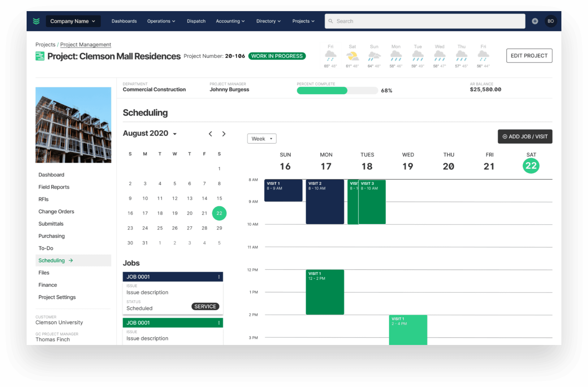Open Monday VISIT 2 8-10 AM block
Screen dimensions: 588x387
point(325,202)
